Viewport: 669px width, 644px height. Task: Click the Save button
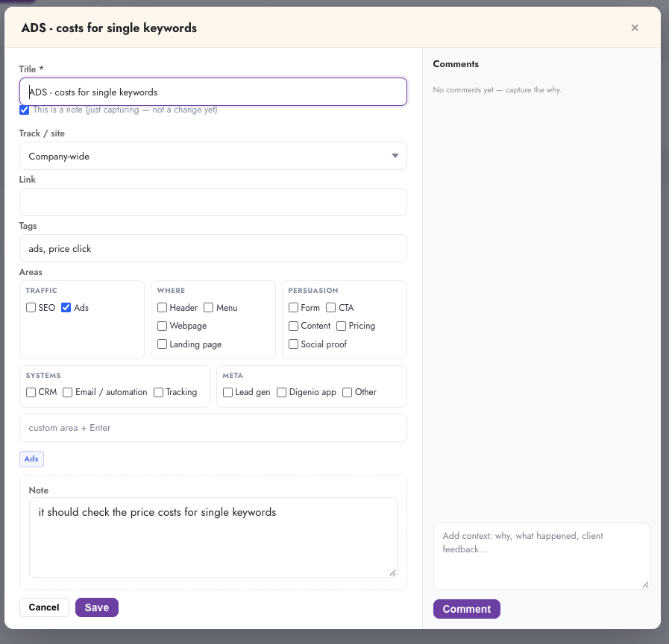97,607
